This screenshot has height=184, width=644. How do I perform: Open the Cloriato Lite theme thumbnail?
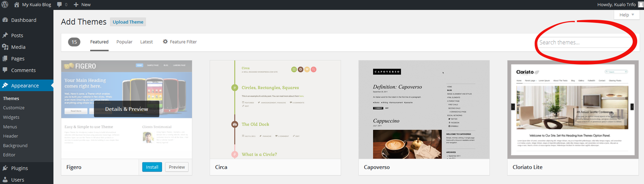point(573,110)
